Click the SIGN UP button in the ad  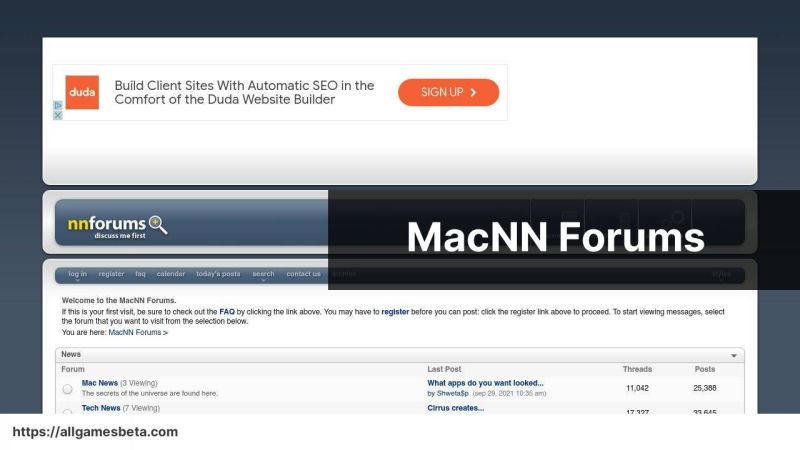point(448,92)
